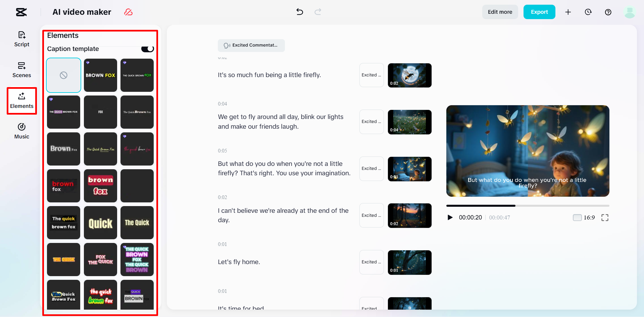Open the 0:05 bedroom boy scene thumbnail

coord(409,169)
